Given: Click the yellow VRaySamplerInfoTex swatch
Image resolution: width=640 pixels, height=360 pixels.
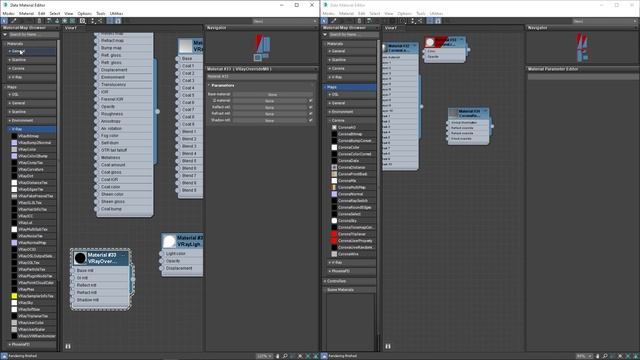Looking at the screenshot, I should click(14, 296).
